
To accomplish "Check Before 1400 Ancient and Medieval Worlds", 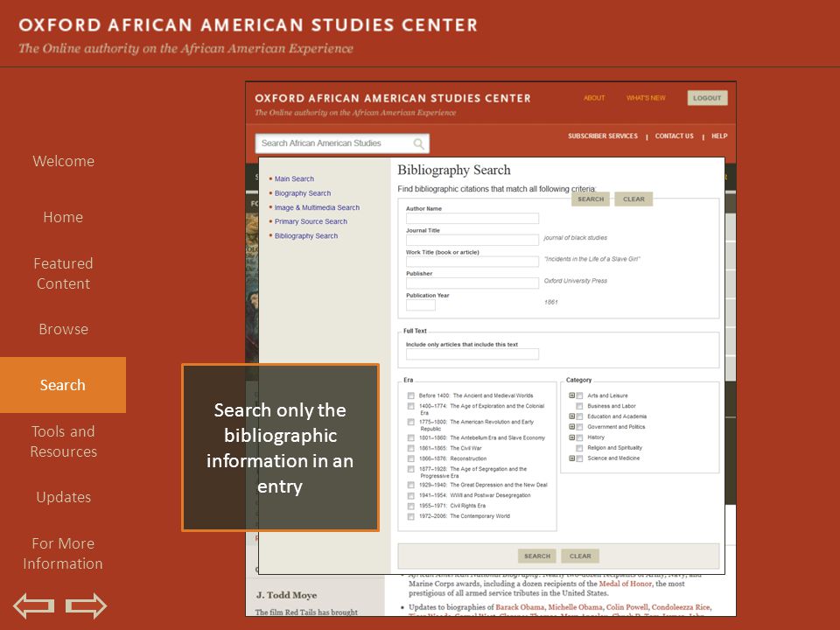I will pos(411,395).
